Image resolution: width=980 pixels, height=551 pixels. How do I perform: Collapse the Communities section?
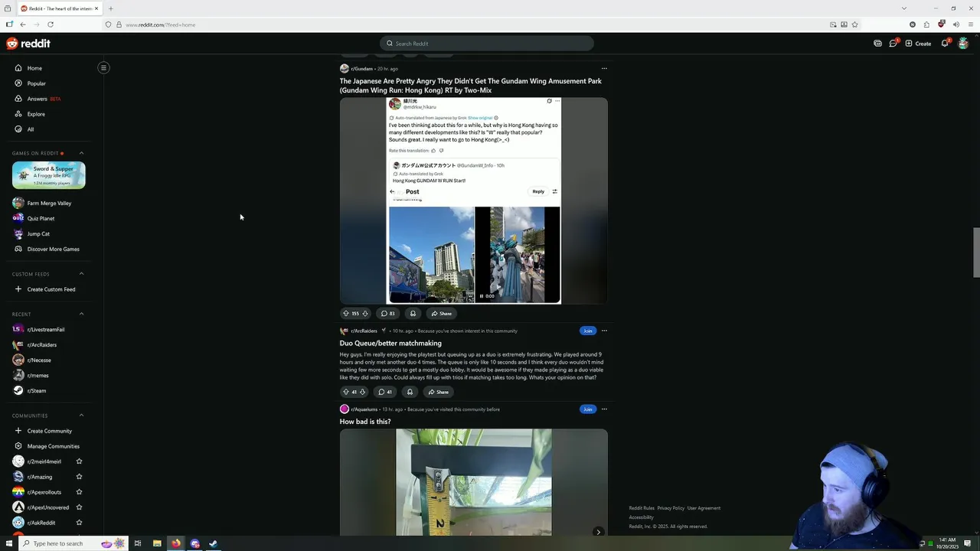(81, 416)
